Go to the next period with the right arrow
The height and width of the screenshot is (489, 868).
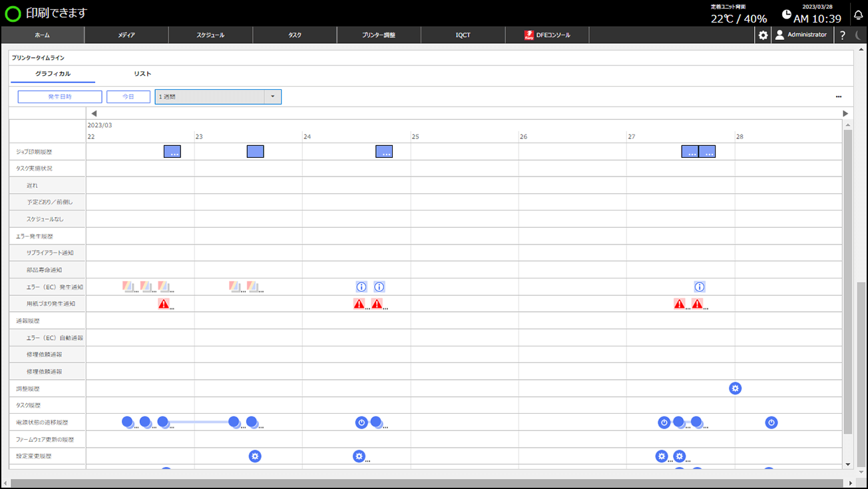[x=845, y=114]
